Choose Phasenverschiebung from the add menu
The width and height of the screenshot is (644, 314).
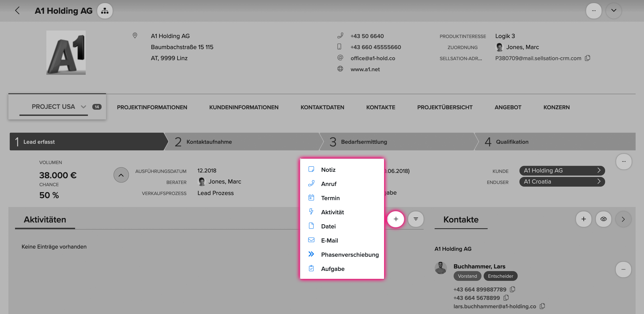point(342,254)
